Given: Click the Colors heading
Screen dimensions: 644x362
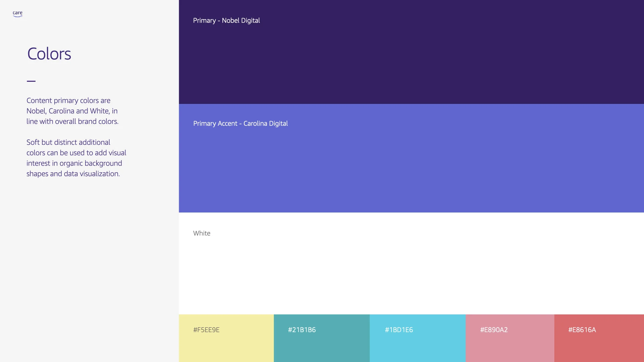Looking at the screenshot, I should [x=49, y=54].
